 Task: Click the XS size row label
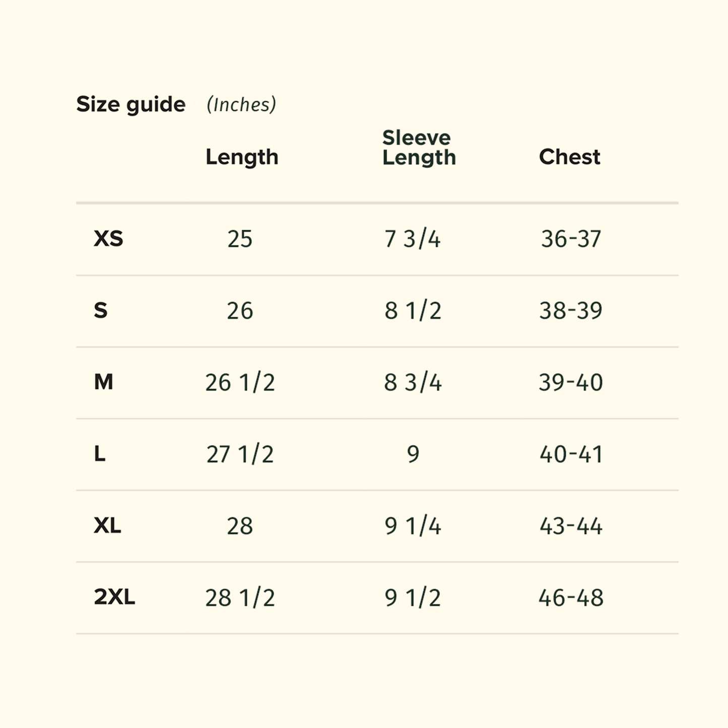click(x=108, y=239)
